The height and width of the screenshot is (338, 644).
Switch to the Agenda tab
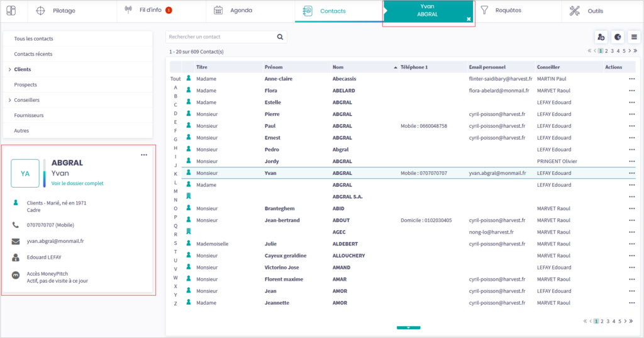click(241, 11)
